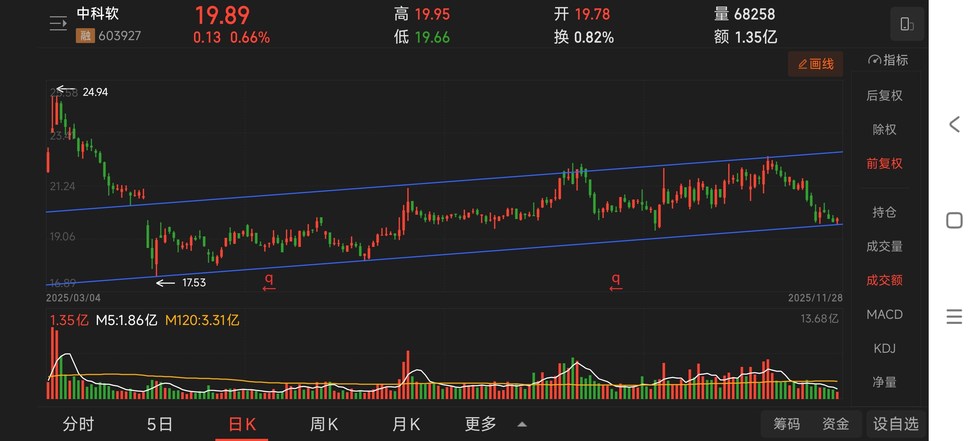Open the 指标 indicator gauge icon
This screenshot has width=980, height=441.
874,60
